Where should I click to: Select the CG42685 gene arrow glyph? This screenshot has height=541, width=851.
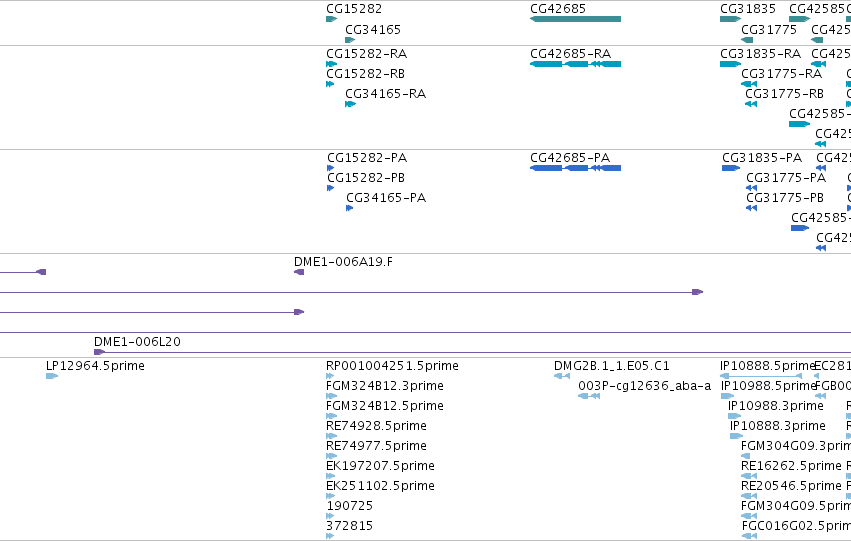tap(575, 19)
